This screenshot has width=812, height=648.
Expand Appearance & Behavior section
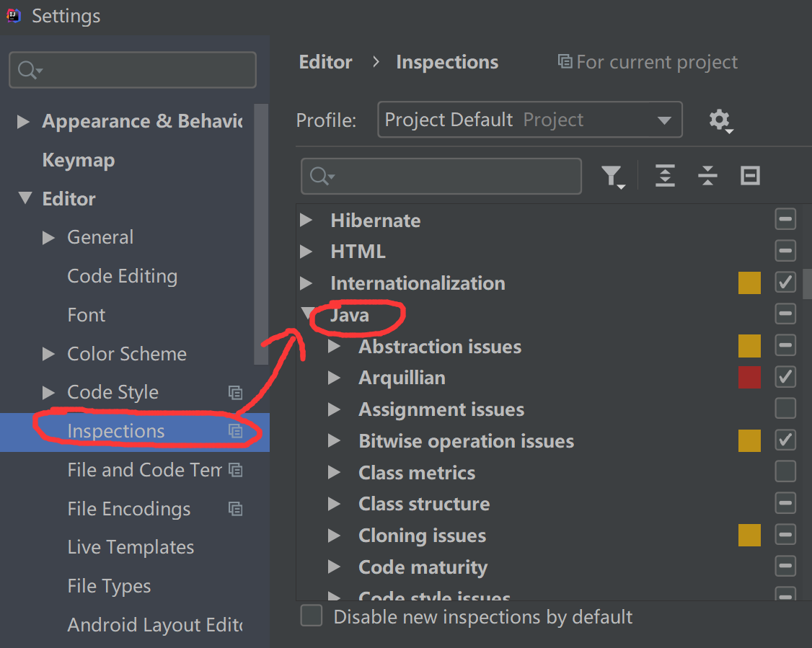coord(23,122)
